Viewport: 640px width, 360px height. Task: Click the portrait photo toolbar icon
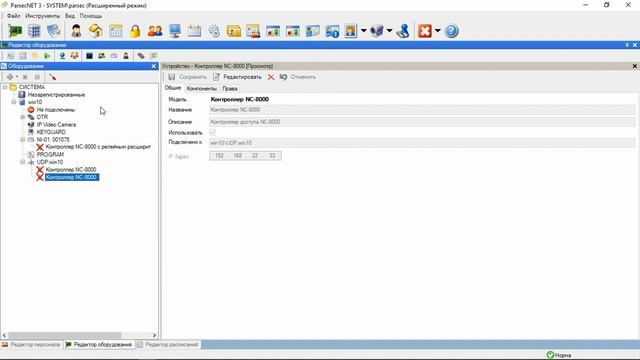351,31
